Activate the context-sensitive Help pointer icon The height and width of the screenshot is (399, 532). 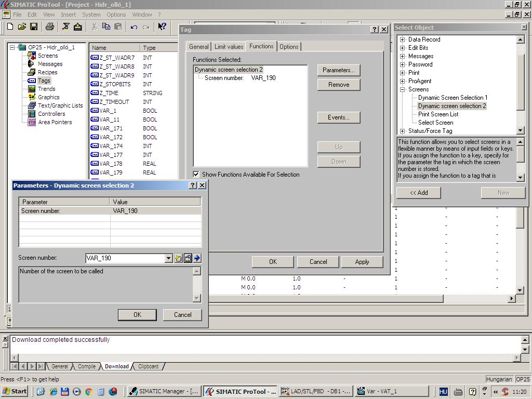162,27
